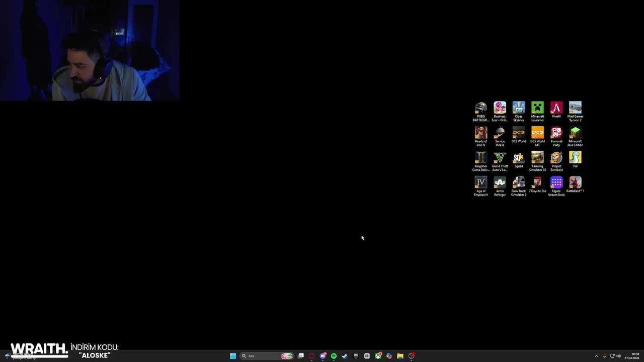
Task: Select the Hearts of Iron IV icon
Action: 481,137
